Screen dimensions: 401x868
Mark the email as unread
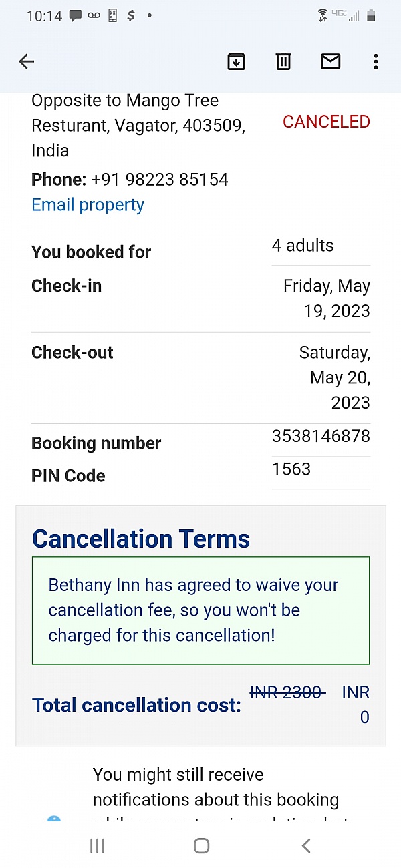click(x=330, y=62)
